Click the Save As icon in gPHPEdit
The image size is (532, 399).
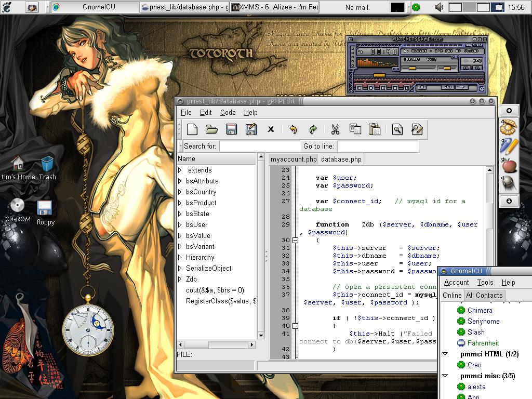[251, 129]
